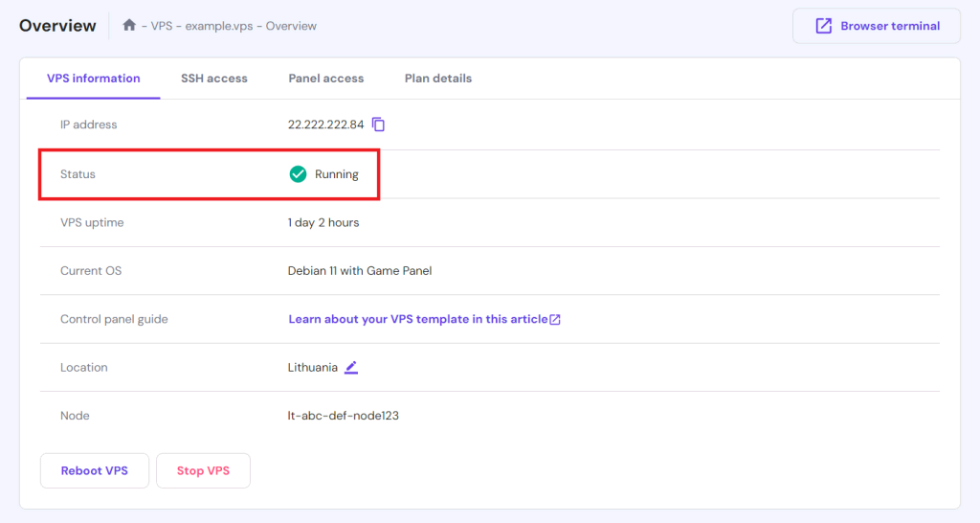Image resolution: width=980 pixels, height=523 pixels.
Task: Open the Panel access tab
Action: point(325,79)
